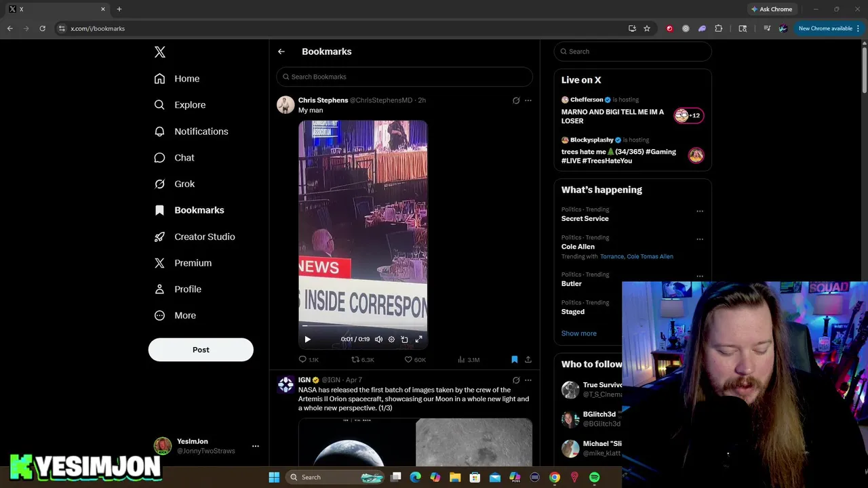Open the Chrome Extensions puzzle icon
This screenshot has width=868, height=488.
point(719,28)
